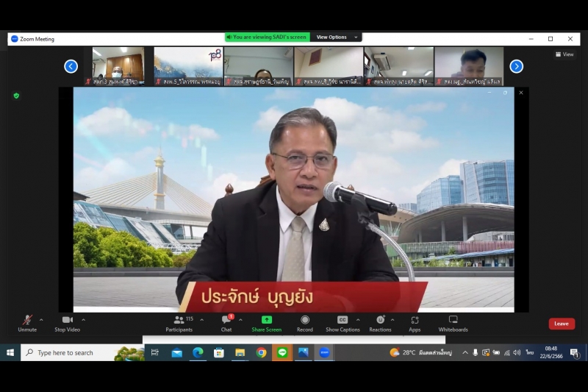The height and width of the screenshot is (392, 588).
Task: Expand video options arrow next to Stop Video
Action: click(x=84, y=320)
